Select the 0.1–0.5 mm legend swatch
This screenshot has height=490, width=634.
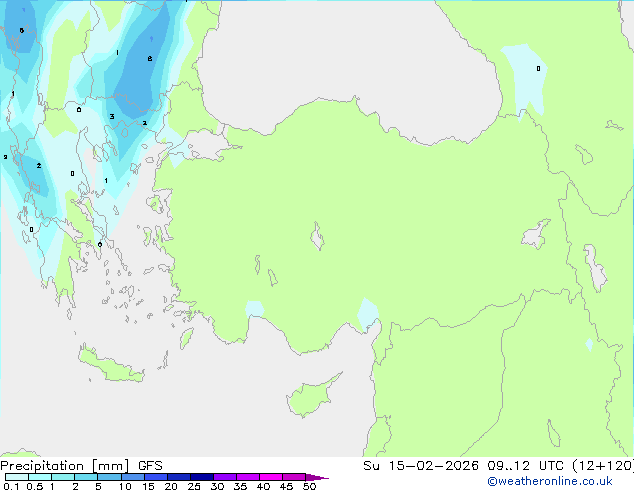(x=17, y=477)
